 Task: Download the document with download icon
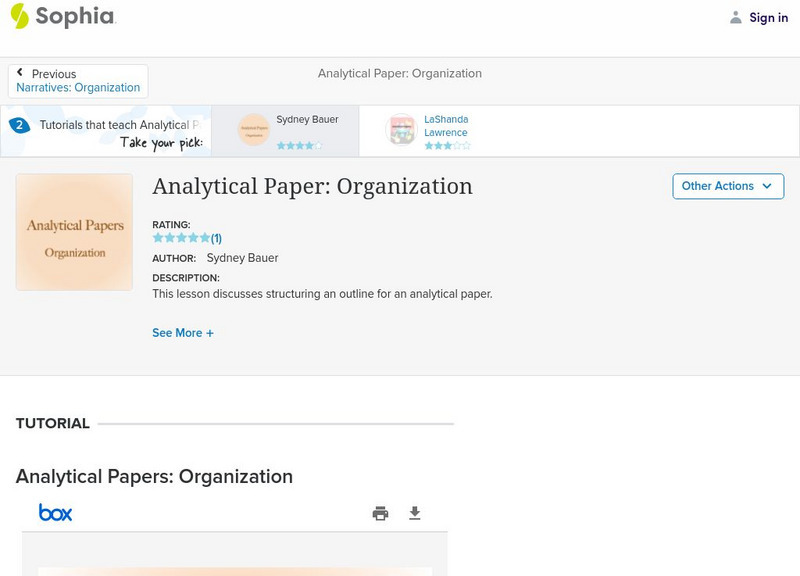click(415, 513)
